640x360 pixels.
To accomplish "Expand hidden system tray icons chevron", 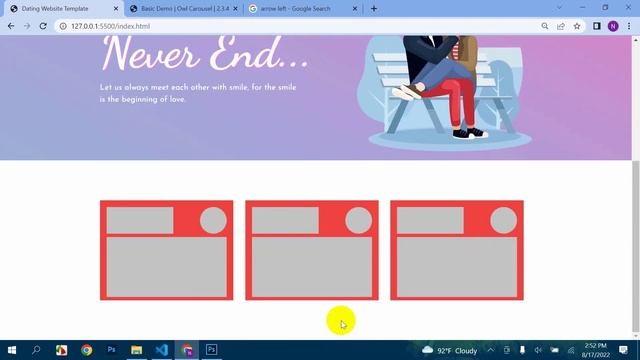I will pos(490,350).
